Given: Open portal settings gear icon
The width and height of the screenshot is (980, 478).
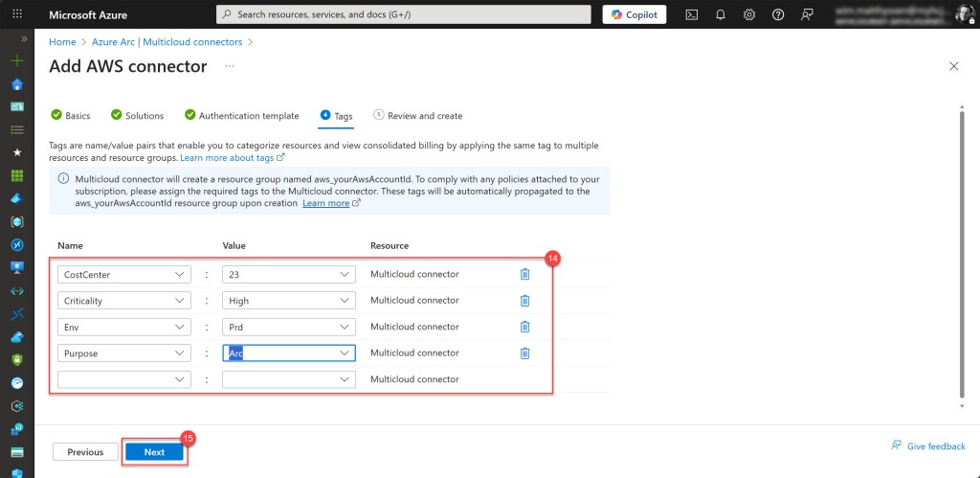Looking at the screenshot, I should (749, 14).
